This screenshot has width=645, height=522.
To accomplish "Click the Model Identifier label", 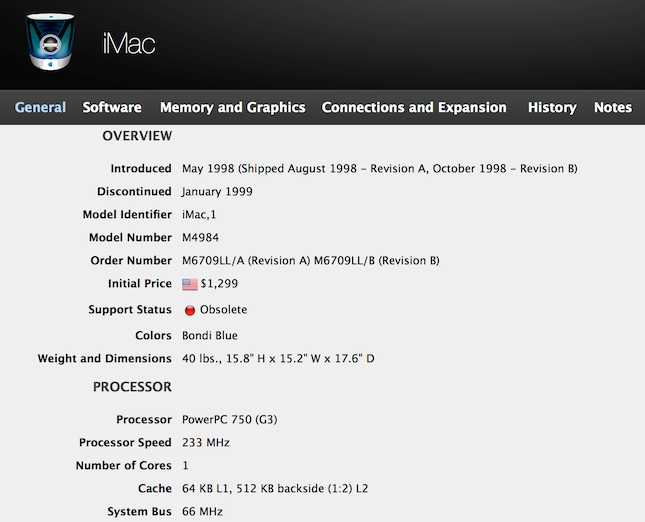I will tap(127, 215).
